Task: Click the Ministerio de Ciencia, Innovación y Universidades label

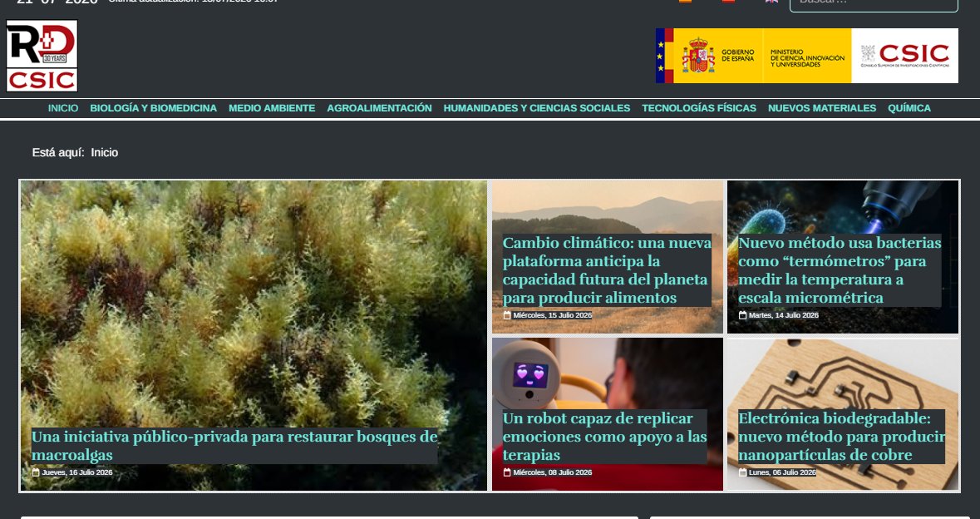Action: point(807,58)
